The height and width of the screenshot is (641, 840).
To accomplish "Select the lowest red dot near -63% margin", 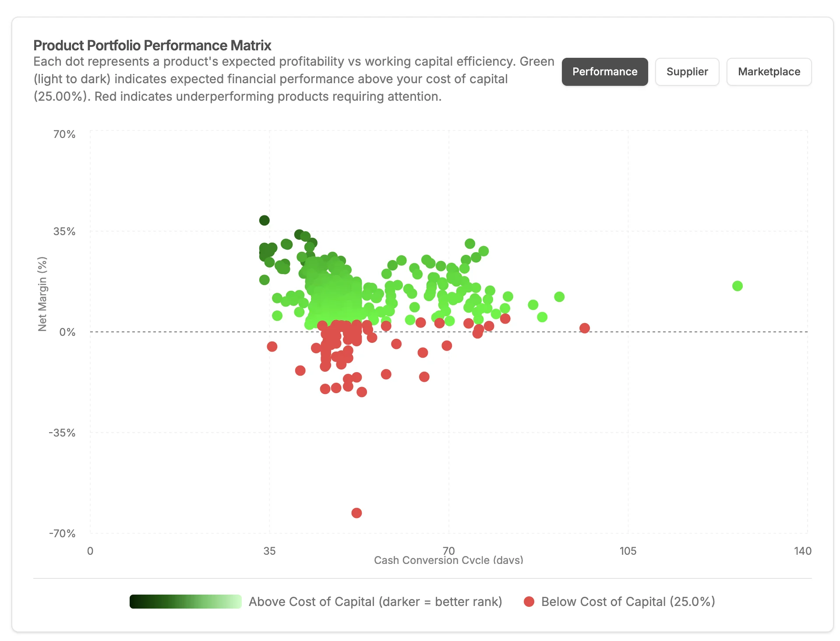I will click(x=356, y=513).
